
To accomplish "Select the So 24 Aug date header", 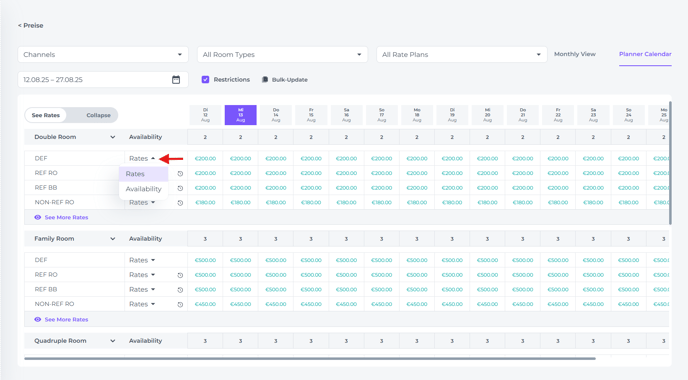I will tap(628, 115).
